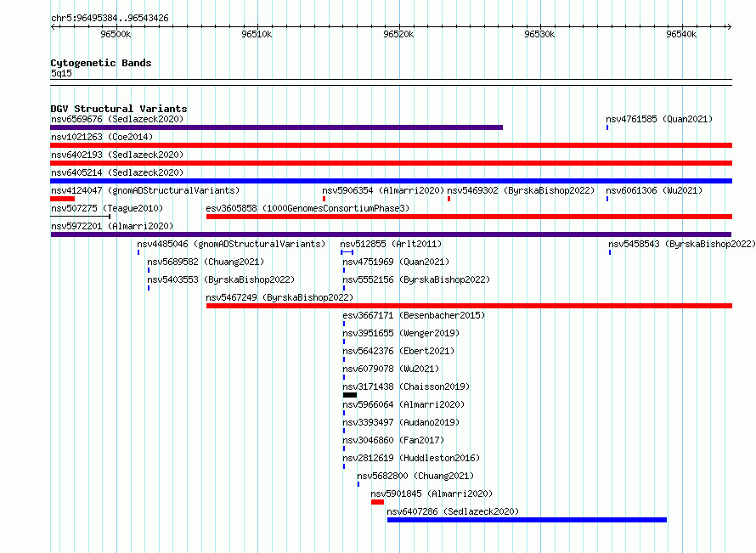Open esv3667171 (Besenbacher2015) label
The image size is (756, 553).
414,315
